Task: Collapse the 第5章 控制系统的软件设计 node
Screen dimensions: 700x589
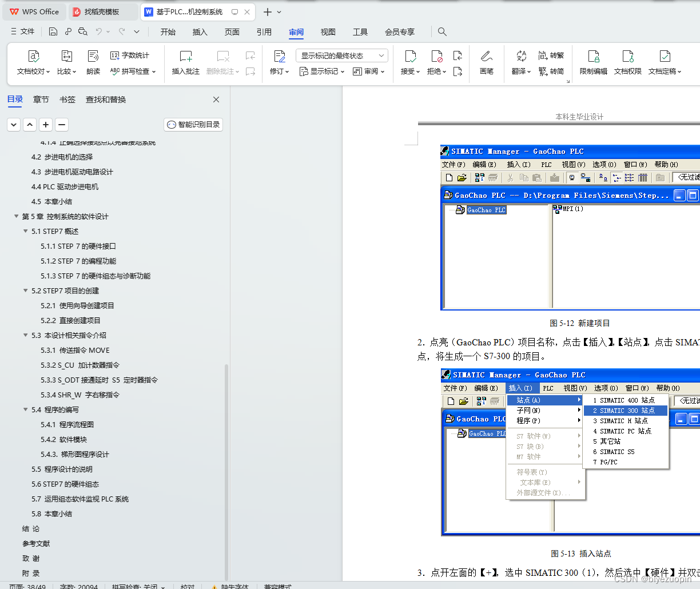Action: (x=16, y=216)
